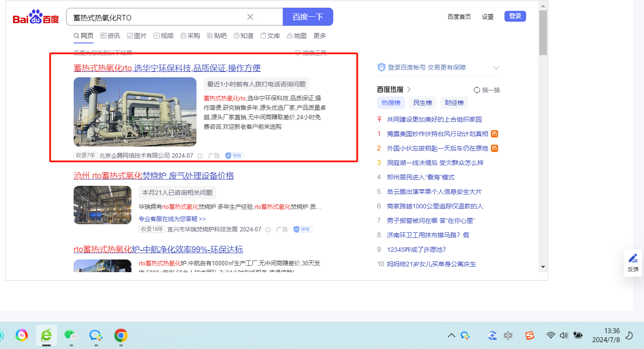Viewport: 644px width, 349px height.
Task: Open the colorful AI app in taskbar
Action: (x=22, y=335)
